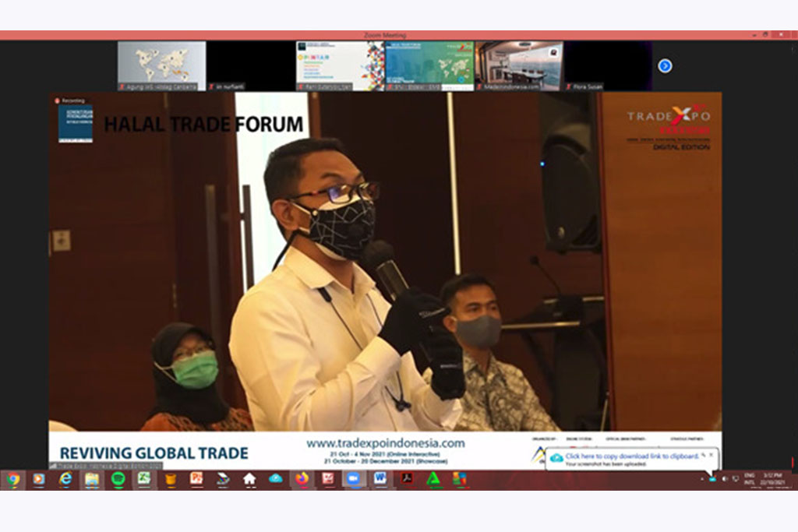The width and height of the screenshot is (798, 532).
Task: Open the scanner app taskbar icon
Action: pyautogui.click(x=223, y=479)
